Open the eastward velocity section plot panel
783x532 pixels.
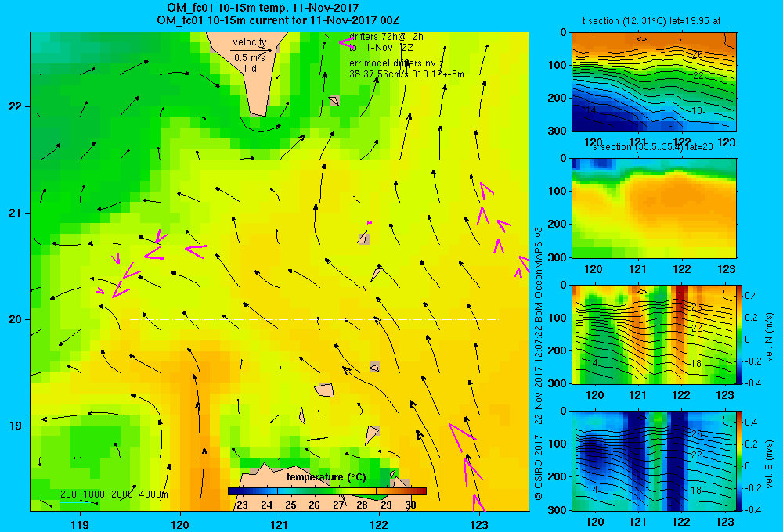654,461
